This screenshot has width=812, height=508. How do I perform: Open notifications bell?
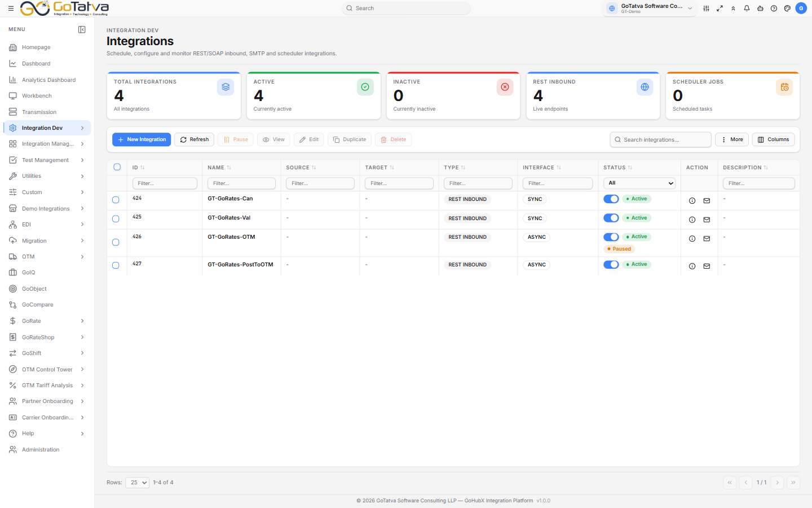747,8
